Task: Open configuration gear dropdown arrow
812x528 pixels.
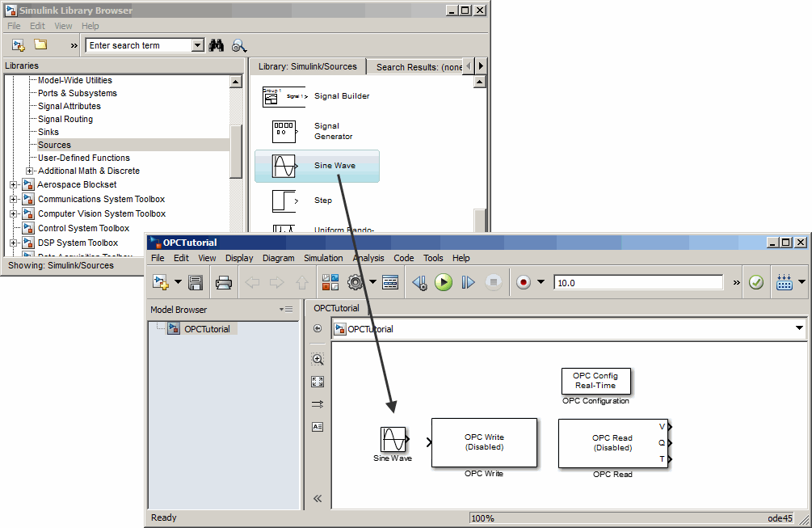Action: tap(372, 282)
